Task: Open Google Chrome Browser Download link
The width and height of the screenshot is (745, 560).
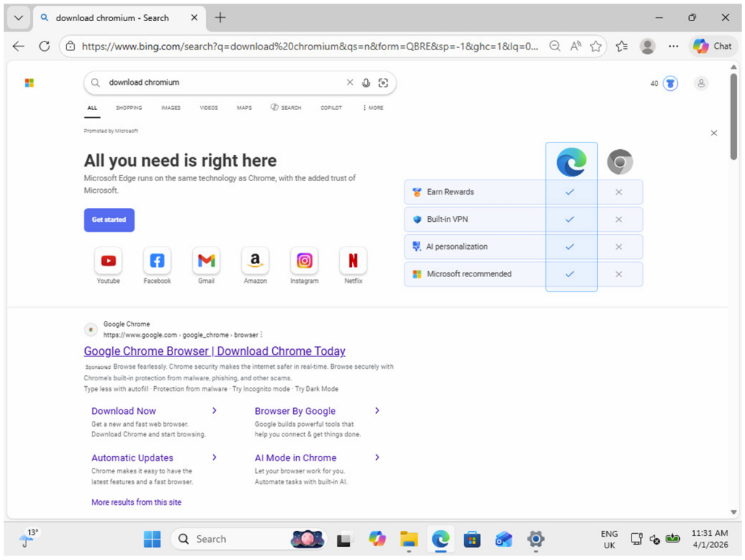Action: point(215,351)
